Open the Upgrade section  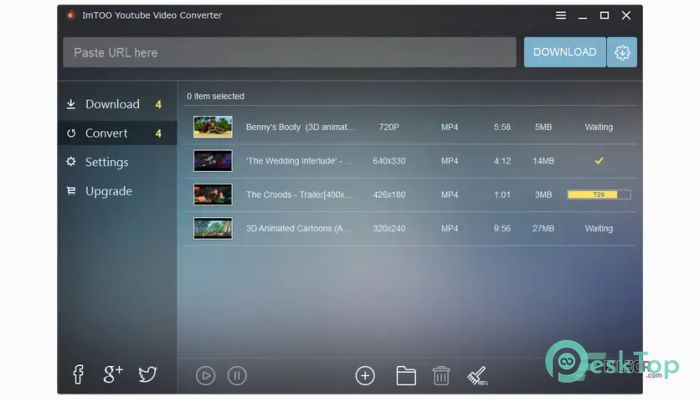pyautogui.click(x=117, y=191)
